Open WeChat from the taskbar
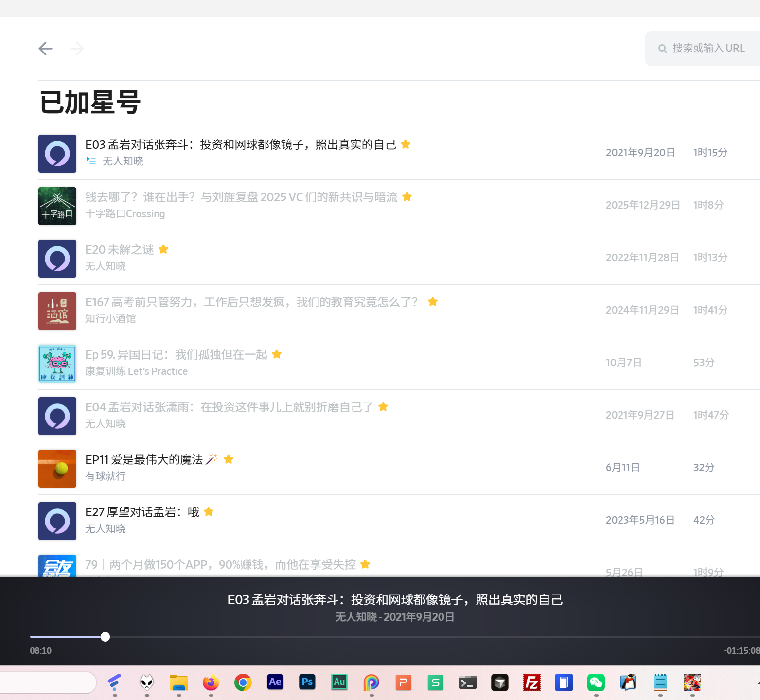The image size is (760, 700). coord(596,682)
